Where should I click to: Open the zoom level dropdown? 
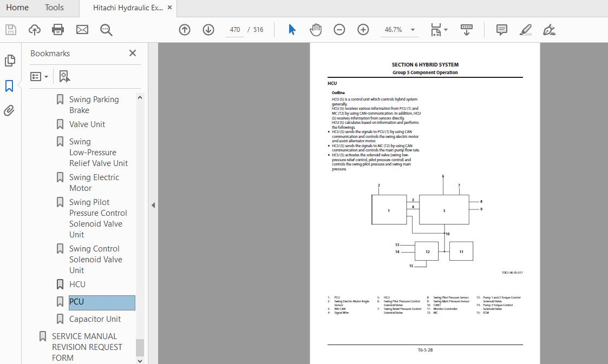click(x=413, y=30)
